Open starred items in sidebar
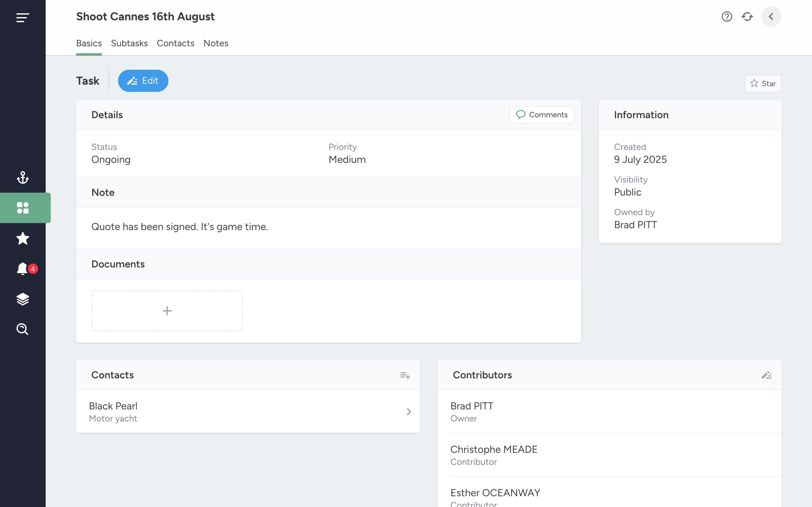Image resolution: width=812 pixels, height=507 pixels. coord(23,238)
